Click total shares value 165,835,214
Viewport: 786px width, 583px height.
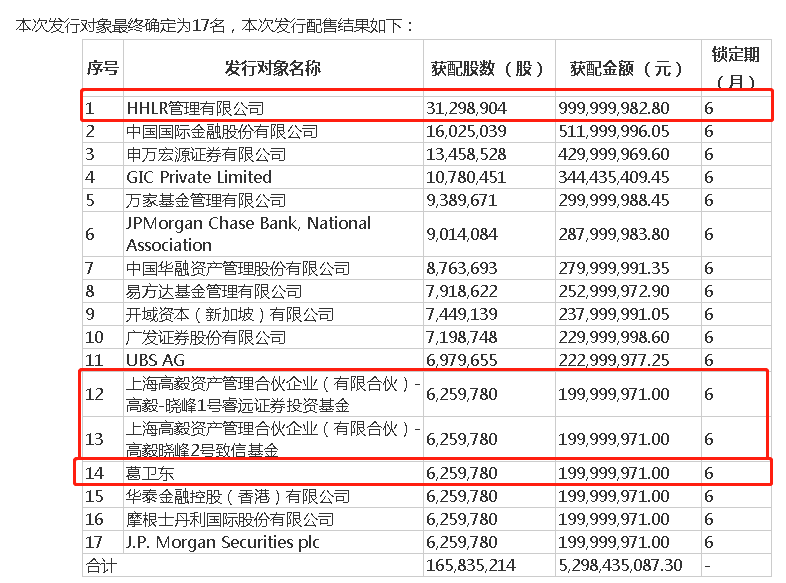pos(471,565)
